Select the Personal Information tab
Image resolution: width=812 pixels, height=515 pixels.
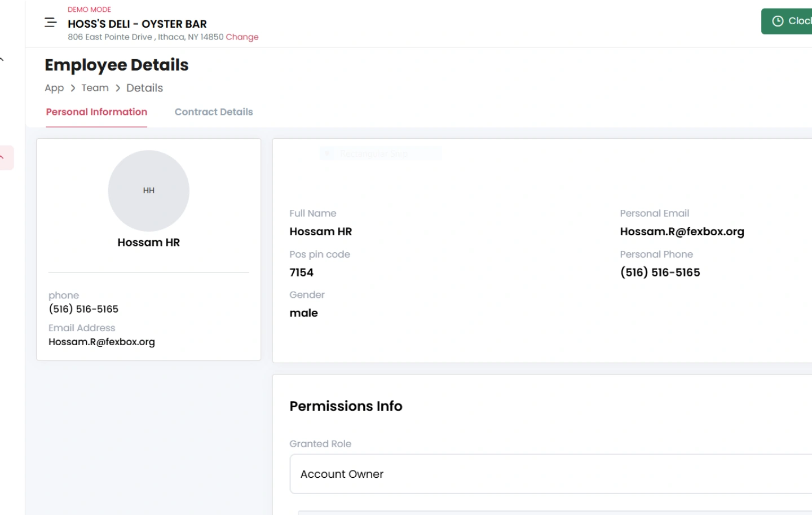[x=96, y=112]
